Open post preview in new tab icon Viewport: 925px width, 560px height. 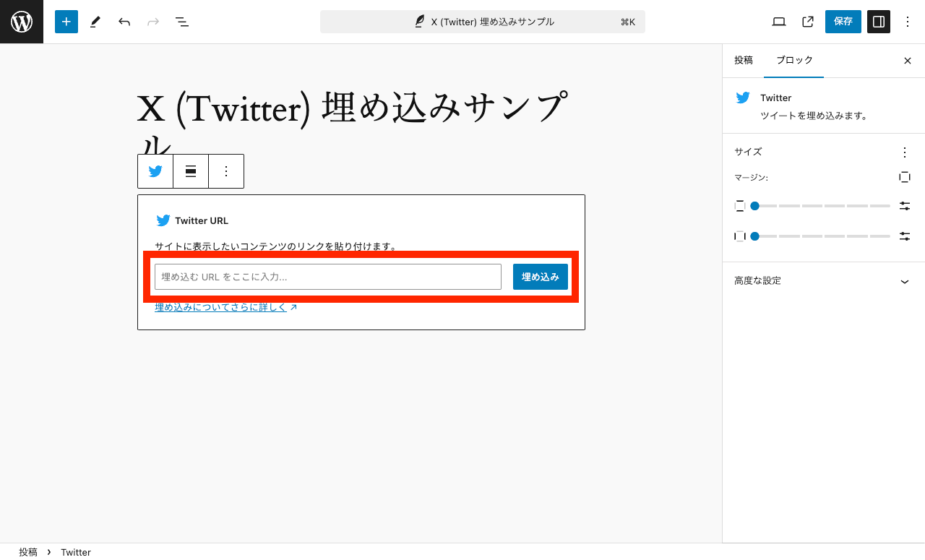(808, 22)
